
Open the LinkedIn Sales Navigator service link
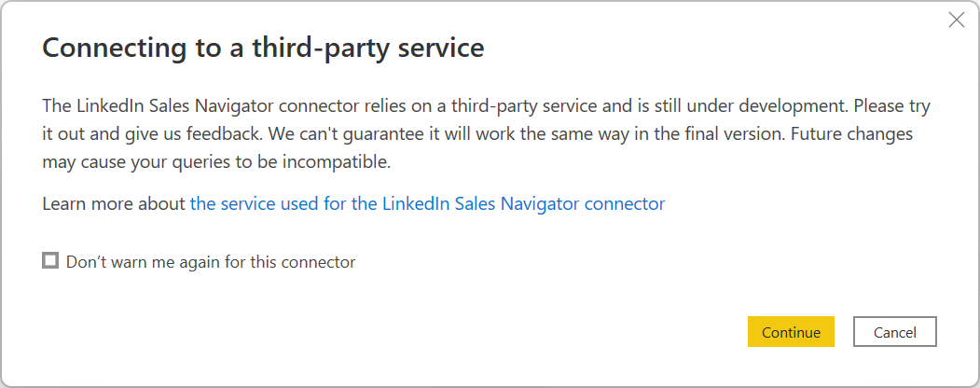[x=427, y=203]
